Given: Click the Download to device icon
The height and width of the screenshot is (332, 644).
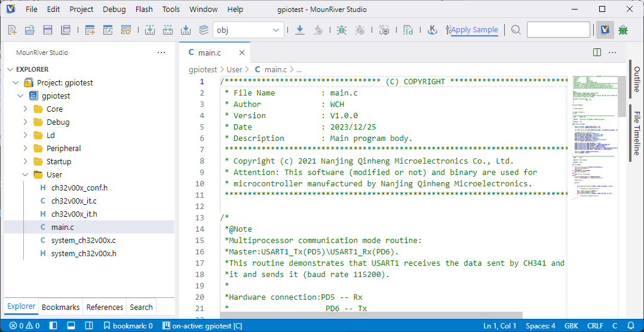Looking at the screenshot, I should 300,30.
